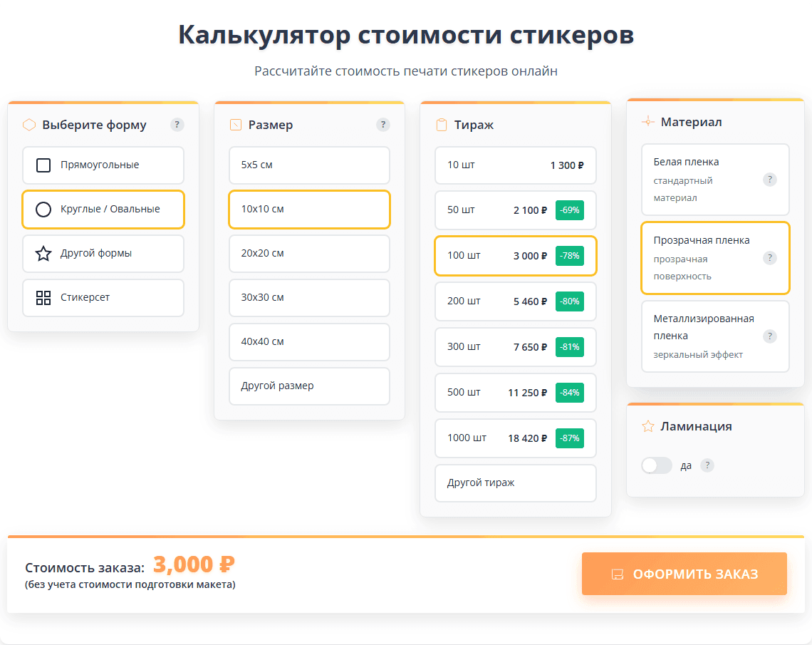This screenshot has width=812, height=645.
Task: Click the star icon for Другой формы
Action: pos(43,253)
